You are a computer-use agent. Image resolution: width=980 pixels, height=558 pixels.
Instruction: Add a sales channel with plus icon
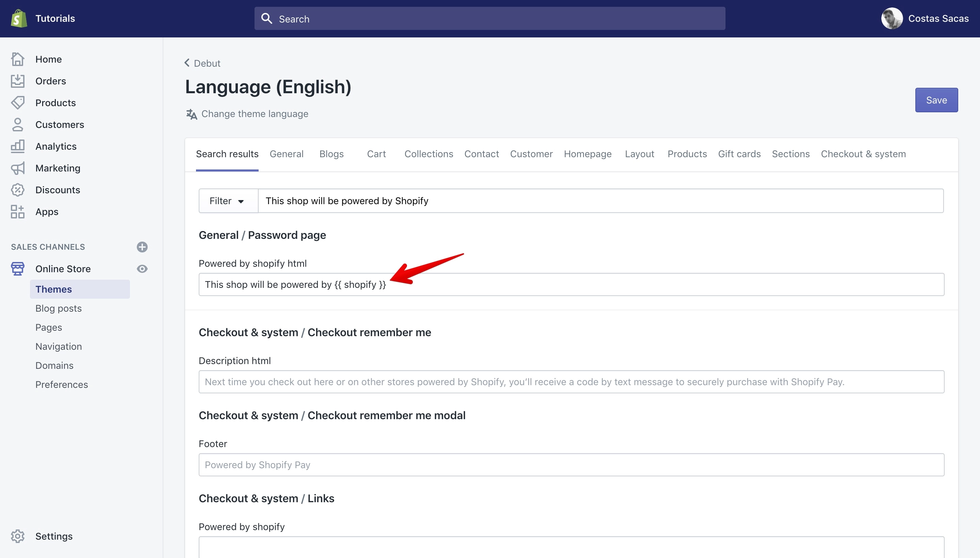tap(142, 247)
